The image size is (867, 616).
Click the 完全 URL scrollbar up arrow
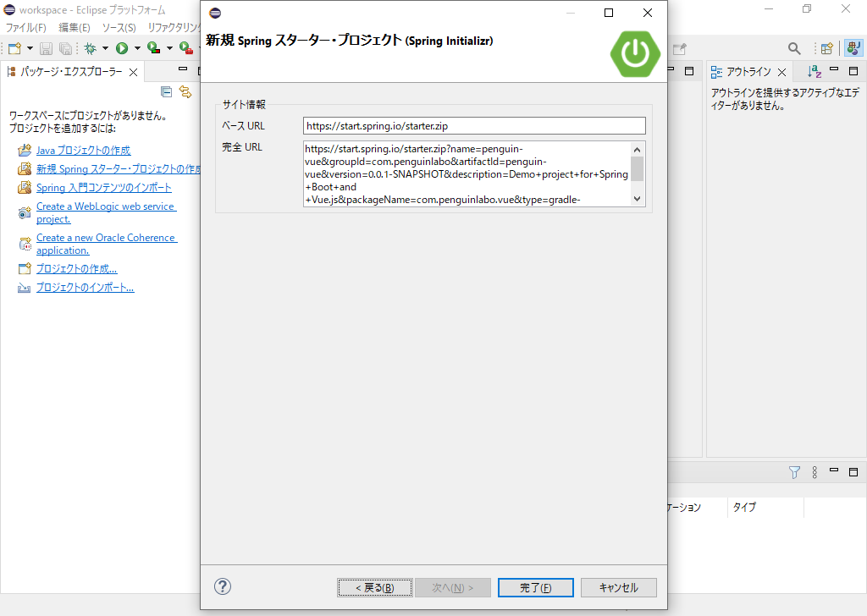tap(637, 150)
